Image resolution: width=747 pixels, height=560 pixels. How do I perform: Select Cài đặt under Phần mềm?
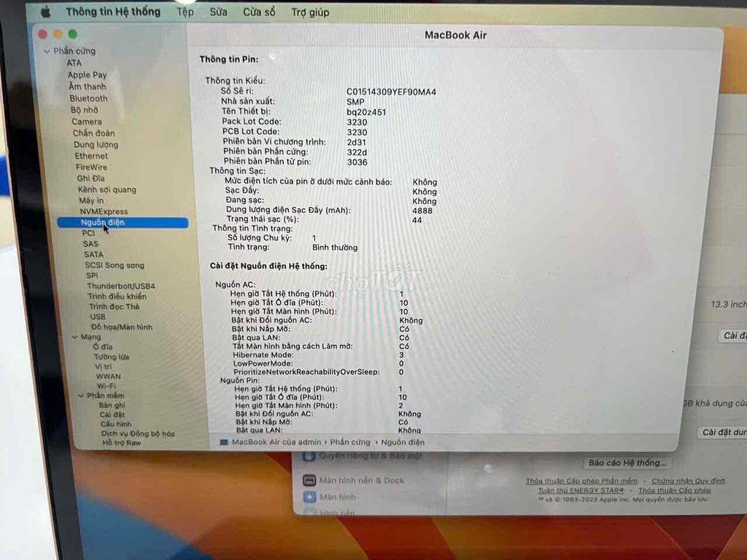tap(112, 414)
